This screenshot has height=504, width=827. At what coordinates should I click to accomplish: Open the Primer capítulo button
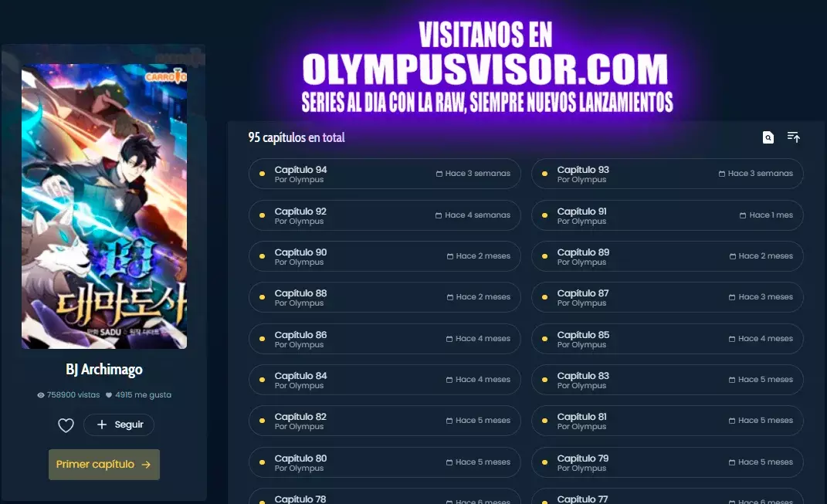point(103,465)
